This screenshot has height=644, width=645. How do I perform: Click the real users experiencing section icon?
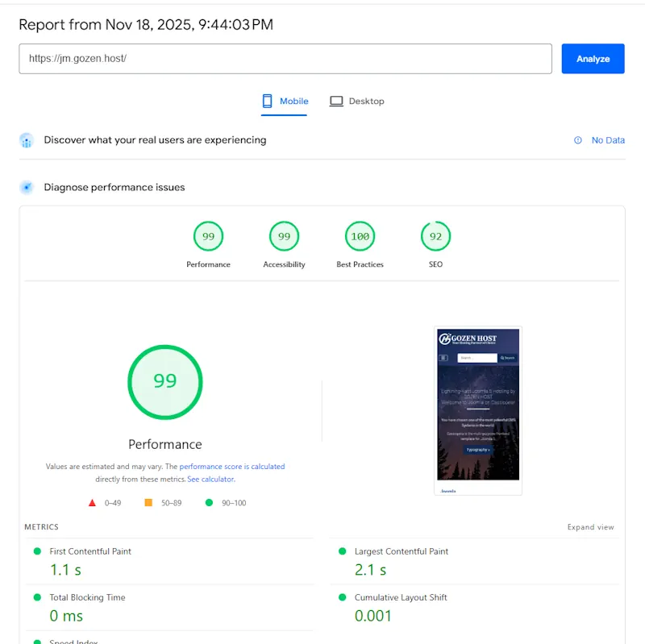coord(26,140)
